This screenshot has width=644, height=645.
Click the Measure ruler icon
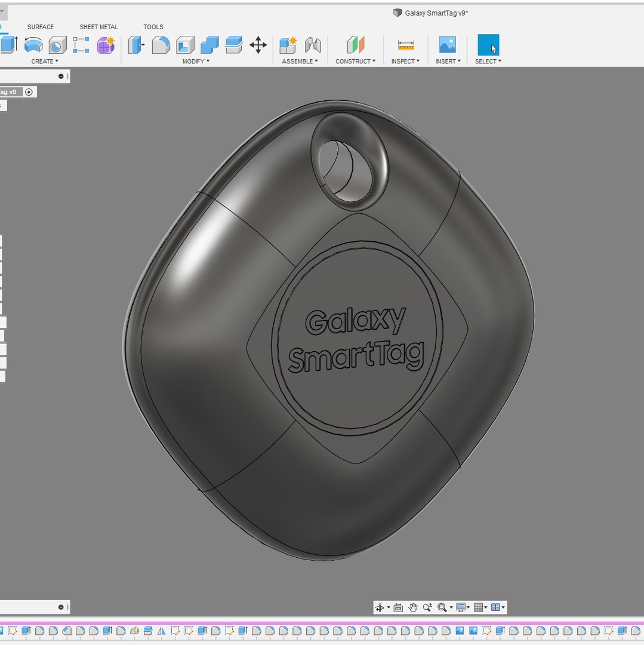406,45
